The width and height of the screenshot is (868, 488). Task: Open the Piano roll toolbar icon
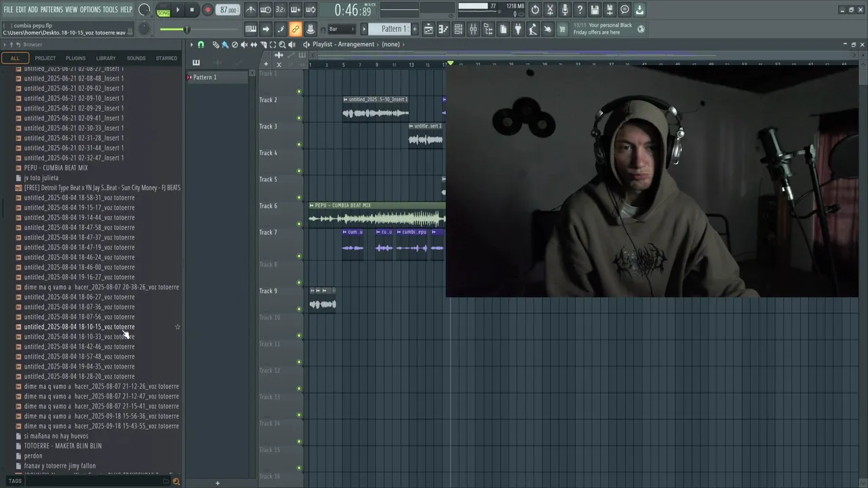point(443,28)
